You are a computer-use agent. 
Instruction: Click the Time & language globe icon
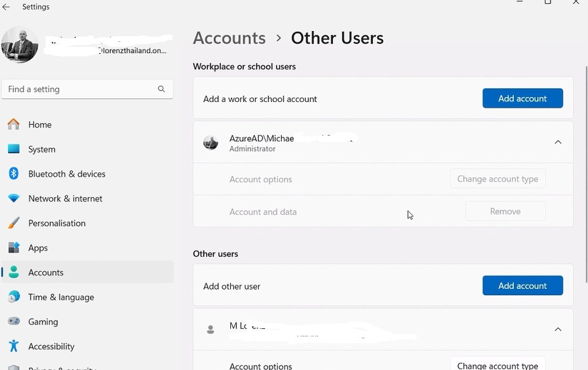coord(13,297)
